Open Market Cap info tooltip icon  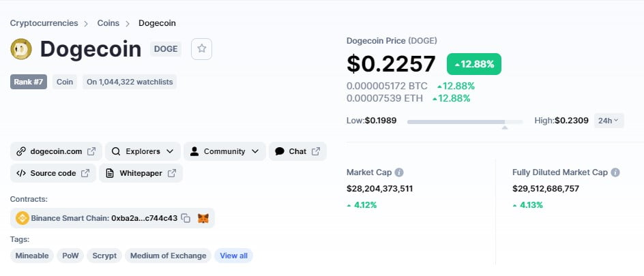399,172
